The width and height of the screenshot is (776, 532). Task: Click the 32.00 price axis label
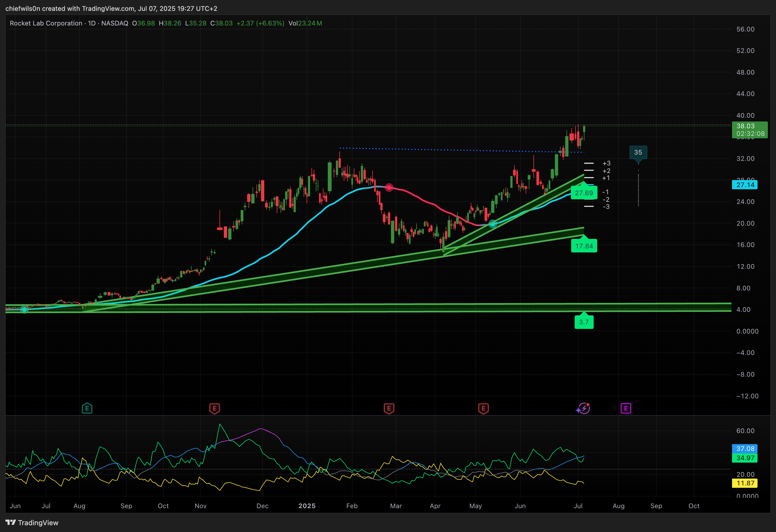745,159
